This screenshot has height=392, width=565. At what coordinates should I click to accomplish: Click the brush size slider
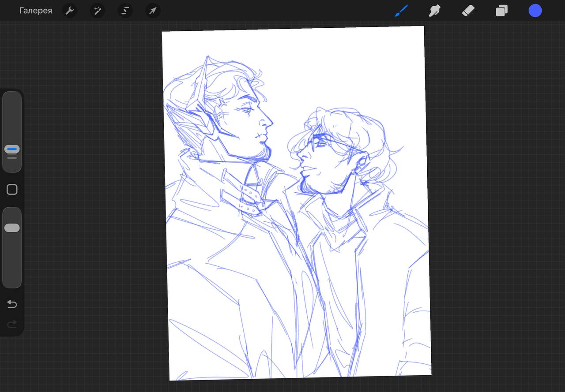pos(12,131)
